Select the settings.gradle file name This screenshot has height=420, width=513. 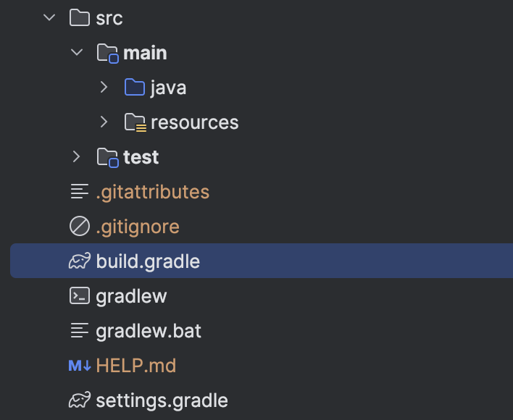point(162,400)
